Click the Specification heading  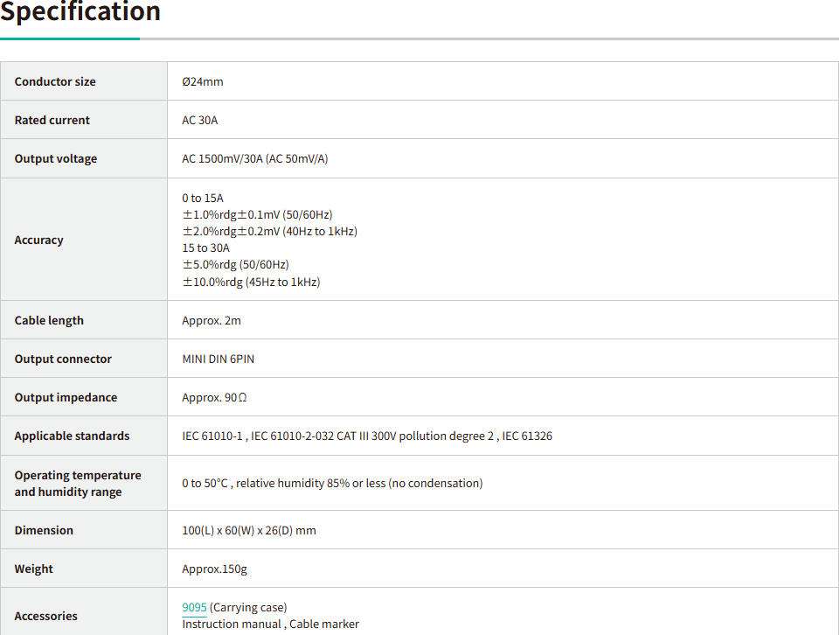pos(80,12)
